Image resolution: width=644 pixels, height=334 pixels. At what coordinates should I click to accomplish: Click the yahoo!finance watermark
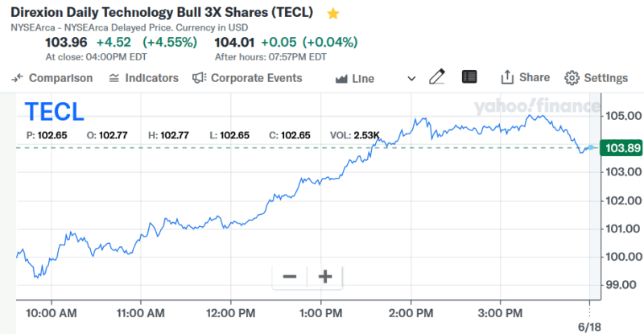[x=536, y=107]
